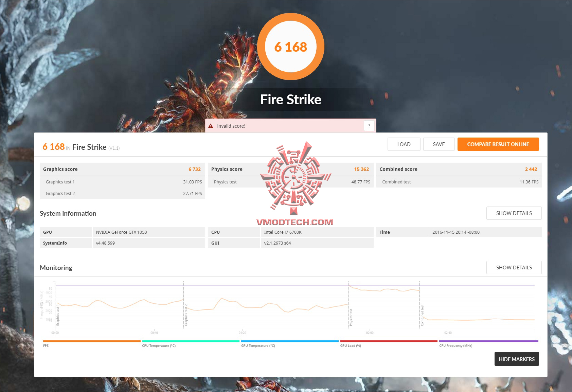The height and width of the screenshot is (392, 572).
Task: Toggle the CPU Frequency legend series
Action: coord(489,343)
